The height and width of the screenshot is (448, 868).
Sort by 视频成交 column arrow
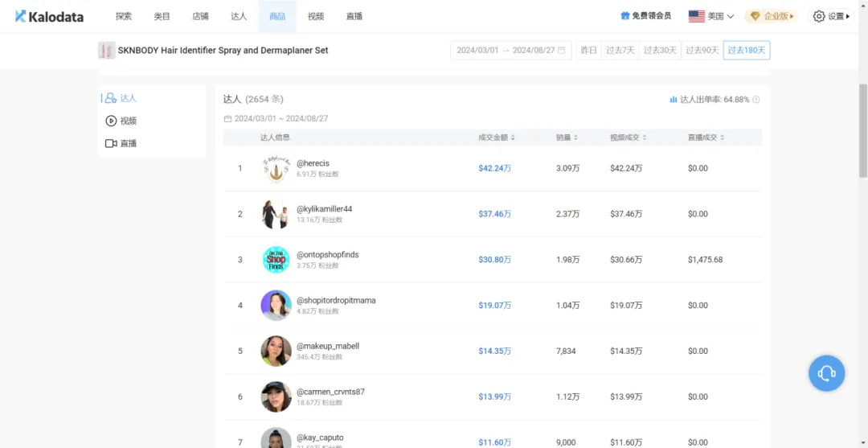pyautogui.click(x=645, y=138)
